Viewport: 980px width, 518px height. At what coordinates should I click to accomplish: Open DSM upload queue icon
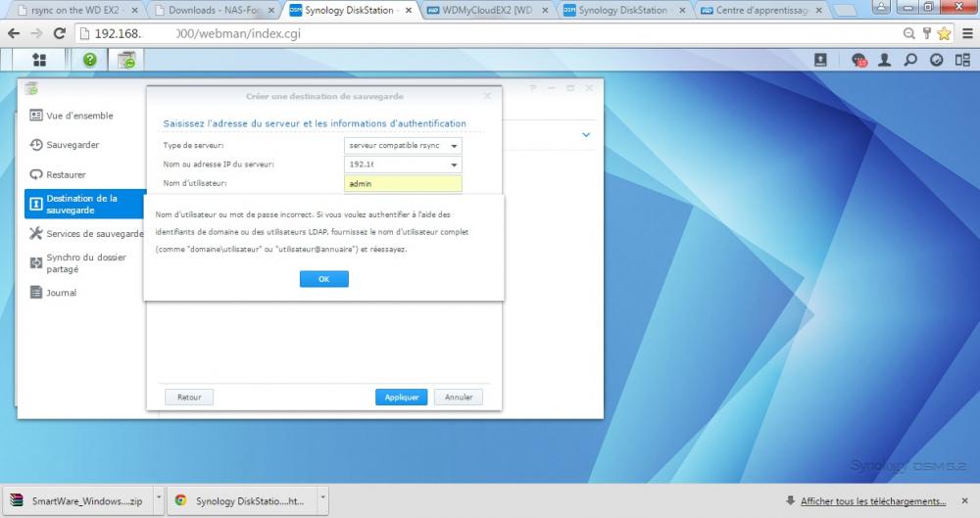click(820, 60)
